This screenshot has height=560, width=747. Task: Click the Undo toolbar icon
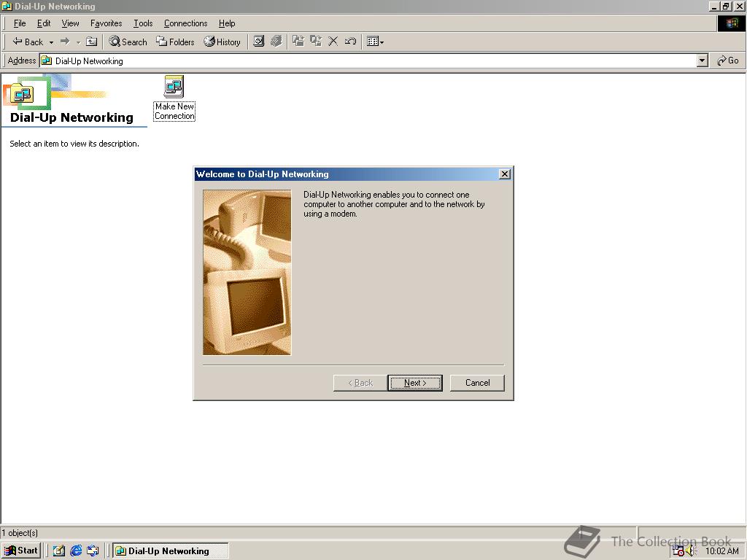coord(351,42)
